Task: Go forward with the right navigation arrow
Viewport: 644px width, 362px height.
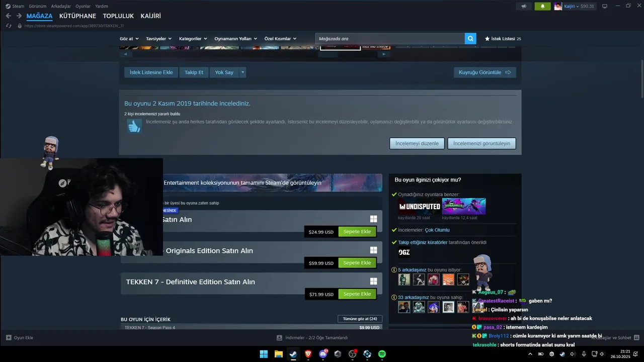Action: pyautogui.click(x=19, y=16)
